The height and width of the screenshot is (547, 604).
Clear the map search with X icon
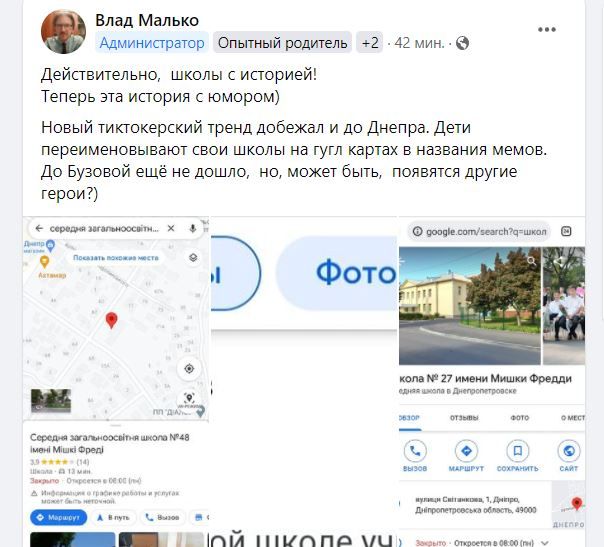171,228
